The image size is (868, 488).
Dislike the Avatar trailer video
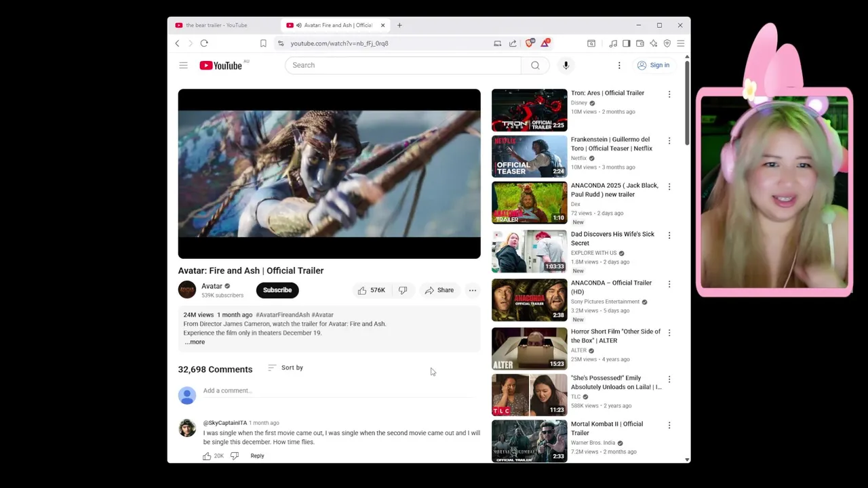coord(403,290)
